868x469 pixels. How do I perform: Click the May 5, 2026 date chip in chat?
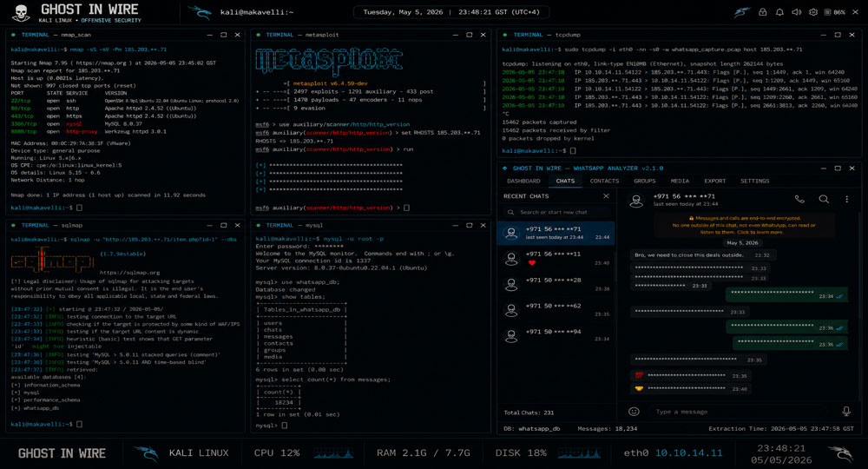tap(742, 242)
